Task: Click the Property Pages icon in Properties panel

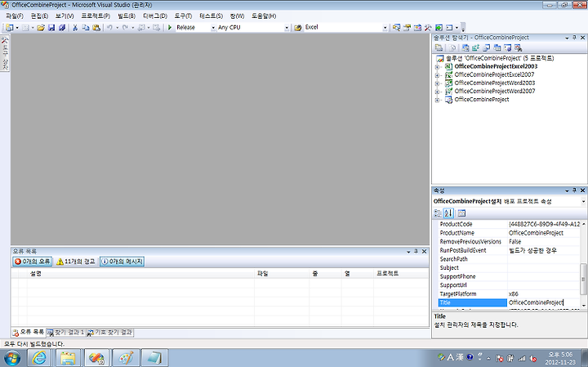Action: [x=461, y=213]
